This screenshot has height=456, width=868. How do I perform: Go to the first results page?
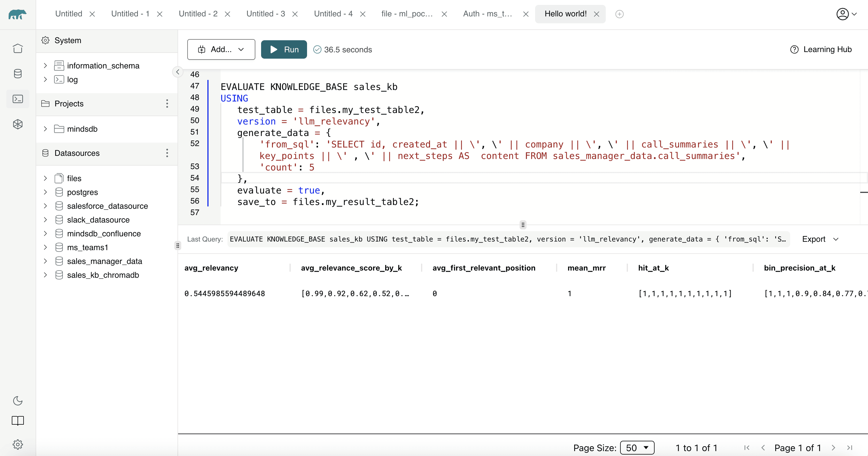point(747,448)
